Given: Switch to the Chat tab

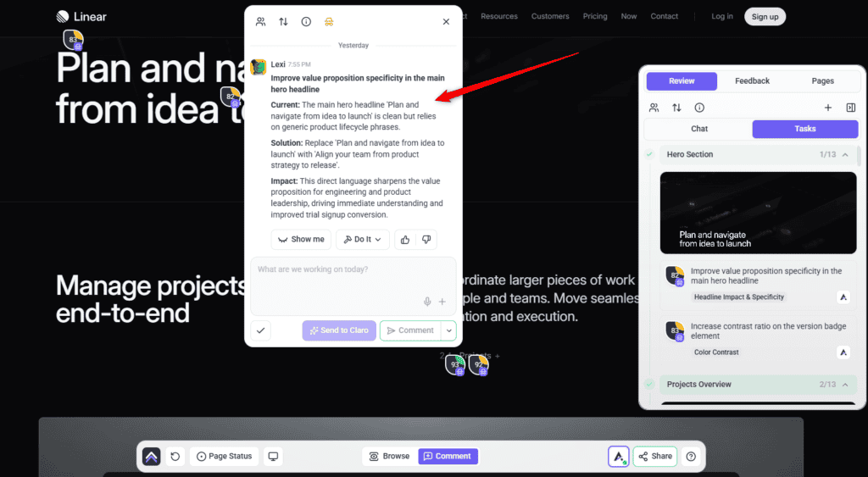Looking at the screenshot, I should coord(699,129).
